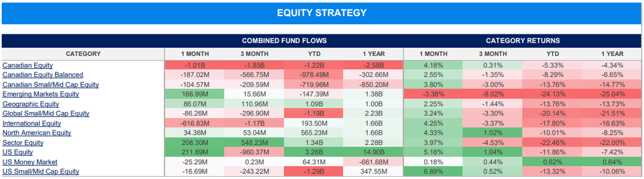
Task: Click the US Equity link
Action: click(x=18, y=152)
